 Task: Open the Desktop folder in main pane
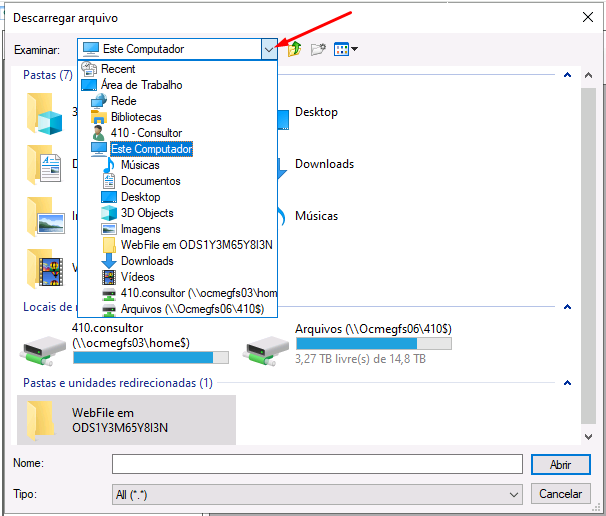coord(316,113)
